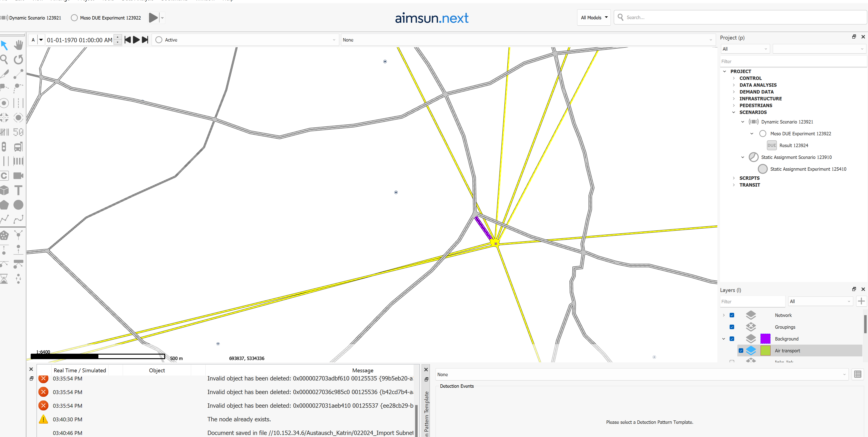The image size is (868, 437).
Task: Open the Camera tool in the toolbar
Action: coord(19,176)
